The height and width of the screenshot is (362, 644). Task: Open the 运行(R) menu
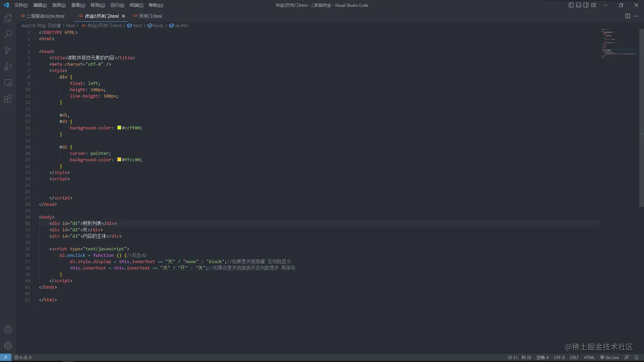point(117,5)
